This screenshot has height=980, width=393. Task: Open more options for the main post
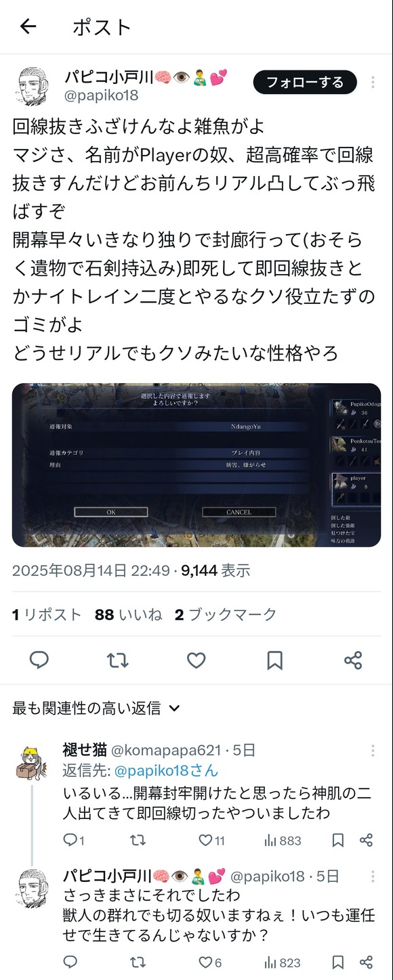pyautogui.click(x=373, y=83)
